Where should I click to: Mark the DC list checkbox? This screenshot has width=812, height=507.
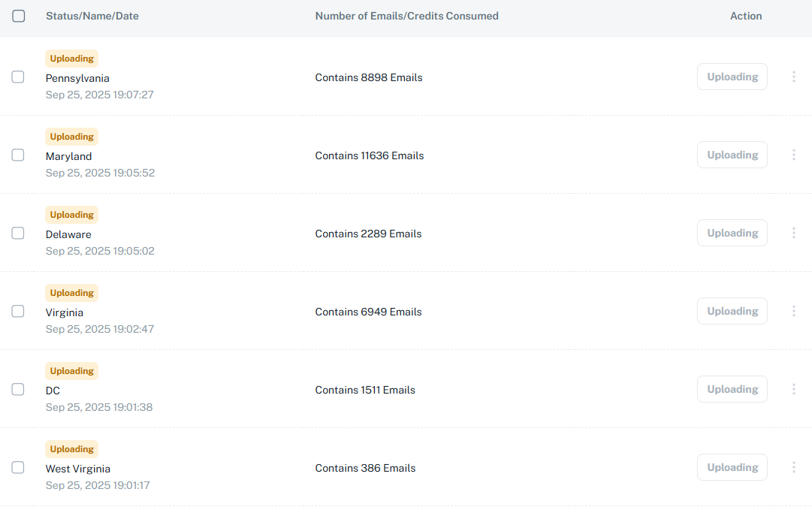tap(18, 389)
